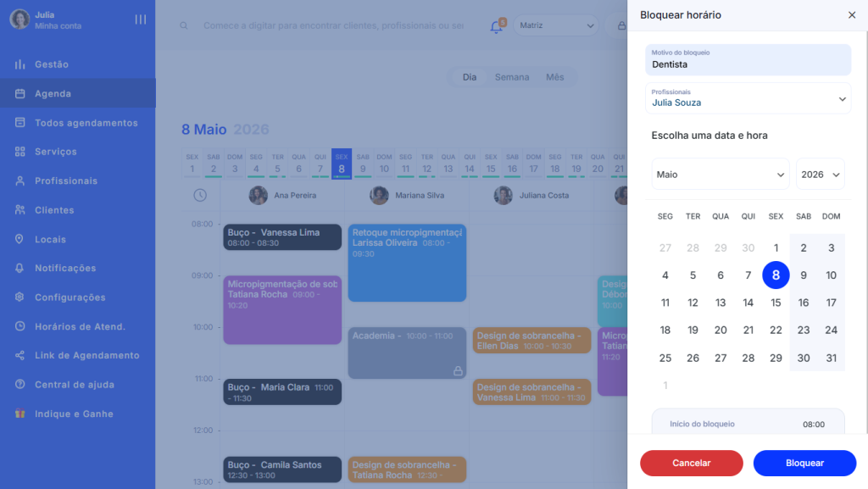Image resolution: width=868 pixels, height=489 pixels.
Task: Open the 2026 year dropdown
Action: tap(820, 174)
